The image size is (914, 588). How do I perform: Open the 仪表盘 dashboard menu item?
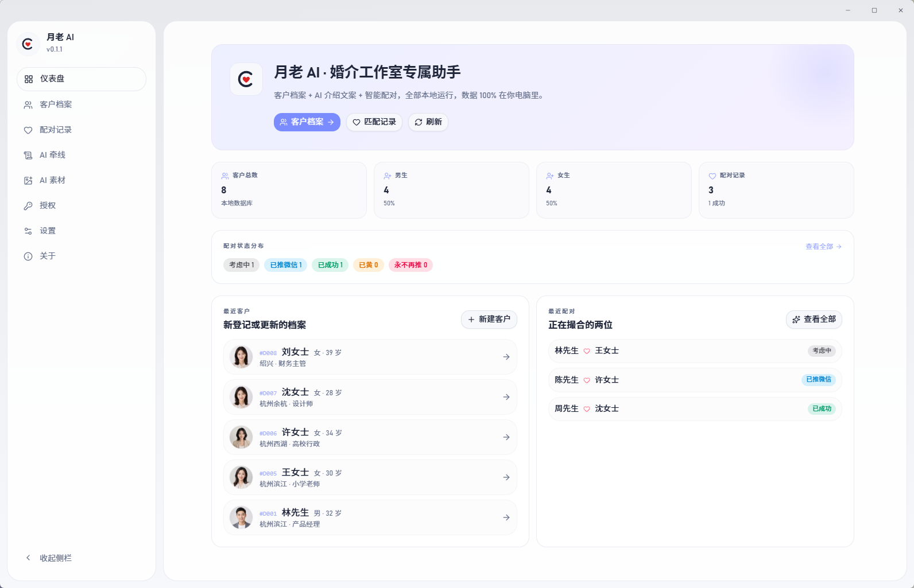pos(82,79)
